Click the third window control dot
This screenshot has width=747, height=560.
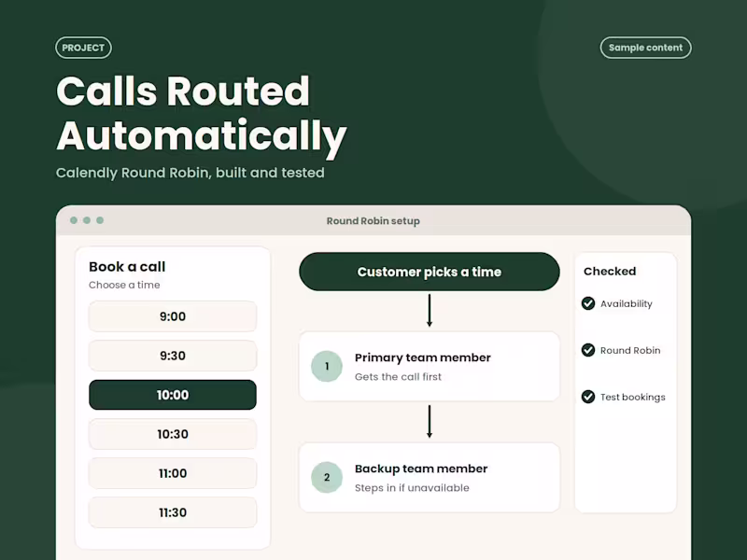click(x=100, y=220)
